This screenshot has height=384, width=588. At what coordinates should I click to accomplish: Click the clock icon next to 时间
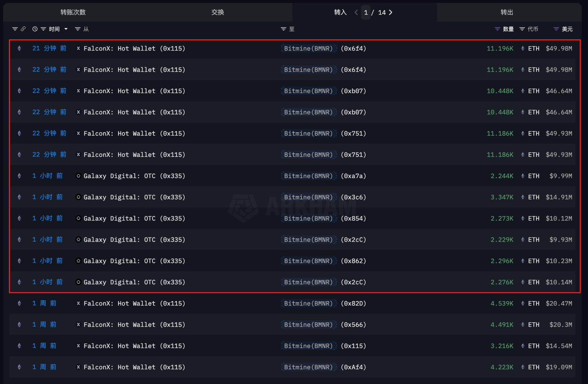click(x=34, y=29)
